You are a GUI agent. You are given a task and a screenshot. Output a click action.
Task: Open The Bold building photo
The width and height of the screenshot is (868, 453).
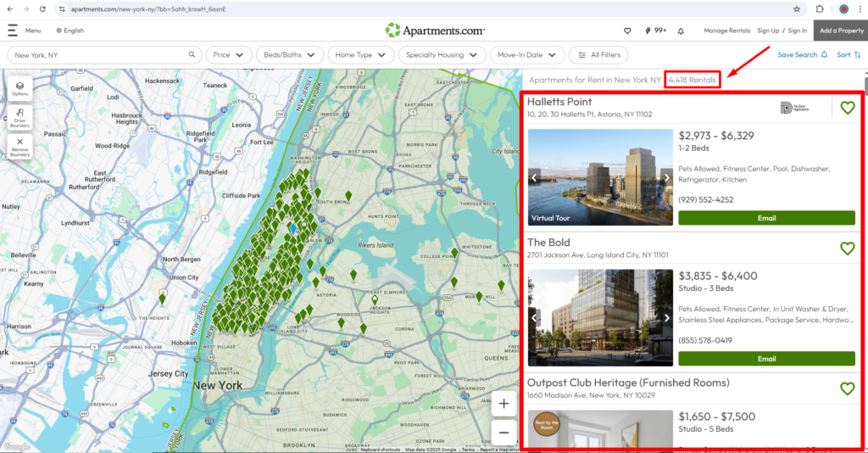tap(600, 318)
